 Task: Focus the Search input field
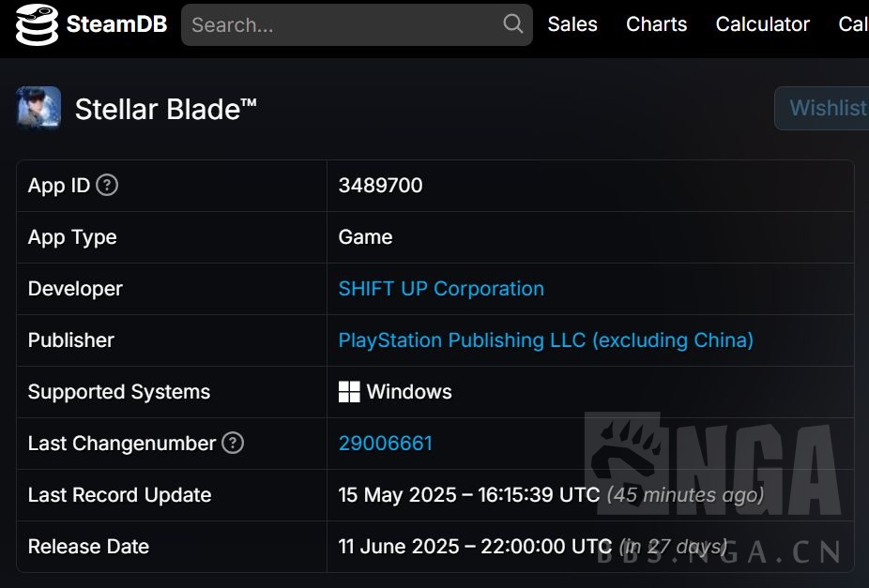[343, 25]
